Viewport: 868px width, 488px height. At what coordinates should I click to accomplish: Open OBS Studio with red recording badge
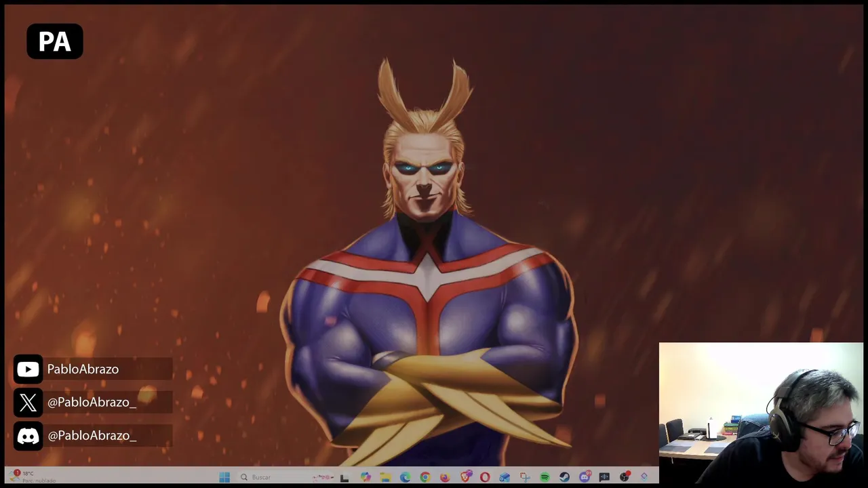[625, 477]
